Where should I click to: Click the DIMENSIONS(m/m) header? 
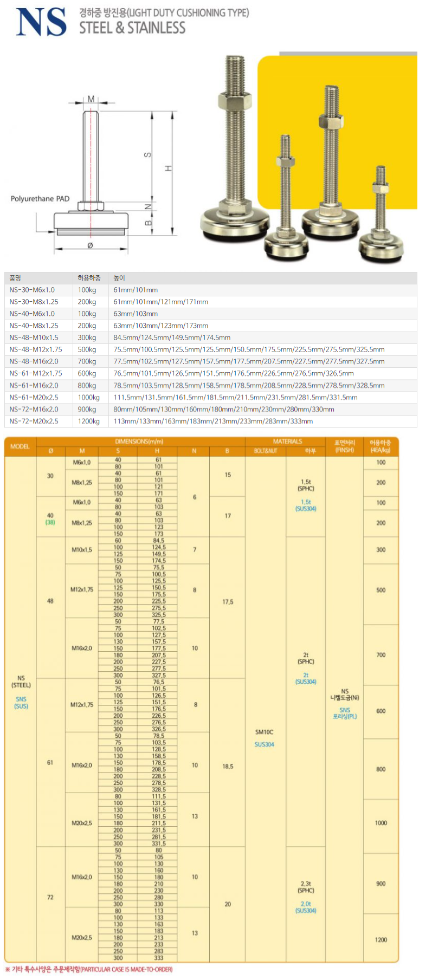point(139,442)
